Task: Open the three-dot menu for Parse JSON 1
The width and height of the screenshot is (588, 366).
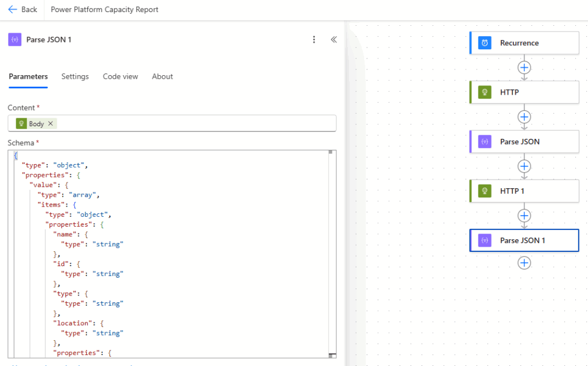Action: (x=314, y=40)
